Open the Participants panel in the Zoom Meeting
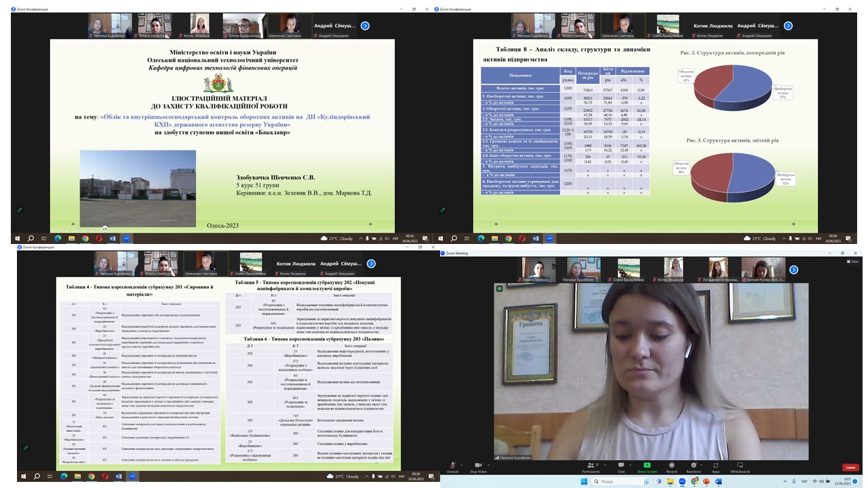 pos(590,467)
